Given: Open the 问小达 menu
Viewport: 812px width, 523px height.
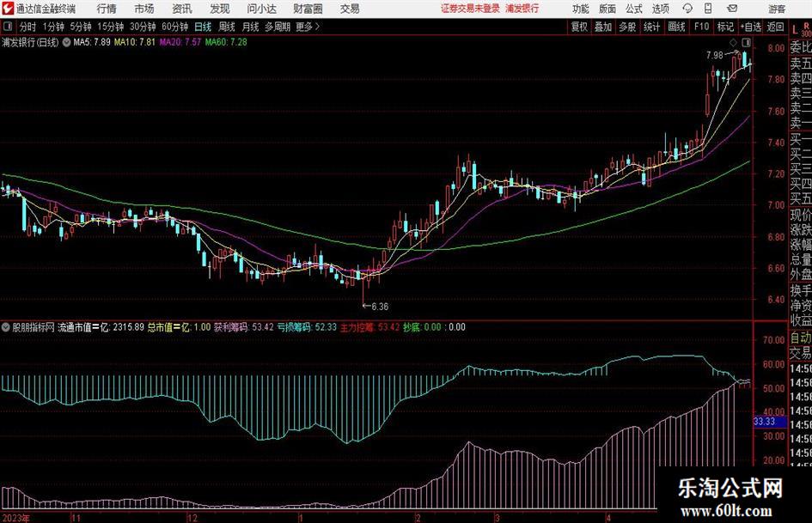Looking at the screenshot, I should (261, 9).
